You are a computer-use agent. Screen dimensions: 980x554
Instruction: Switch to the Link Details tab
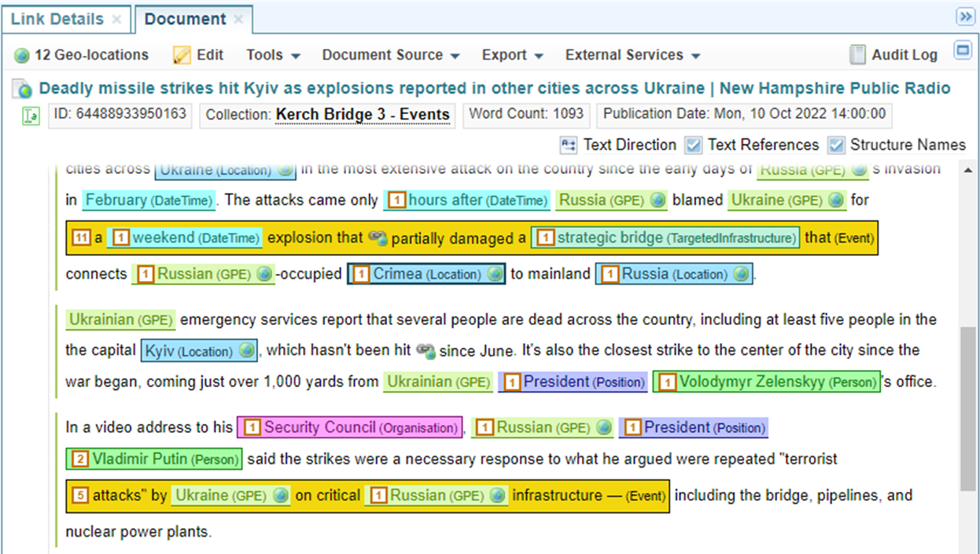pyautogui.click(x=57, y=19)
